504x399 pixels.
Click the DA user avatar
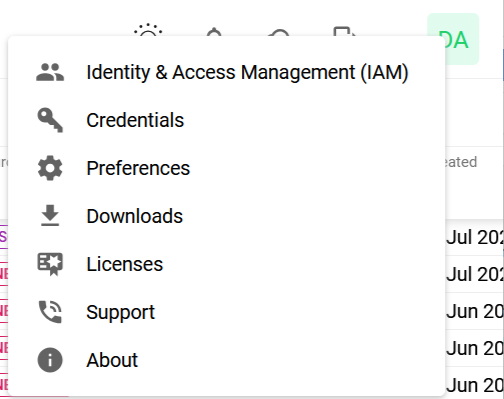pos(453,39)
